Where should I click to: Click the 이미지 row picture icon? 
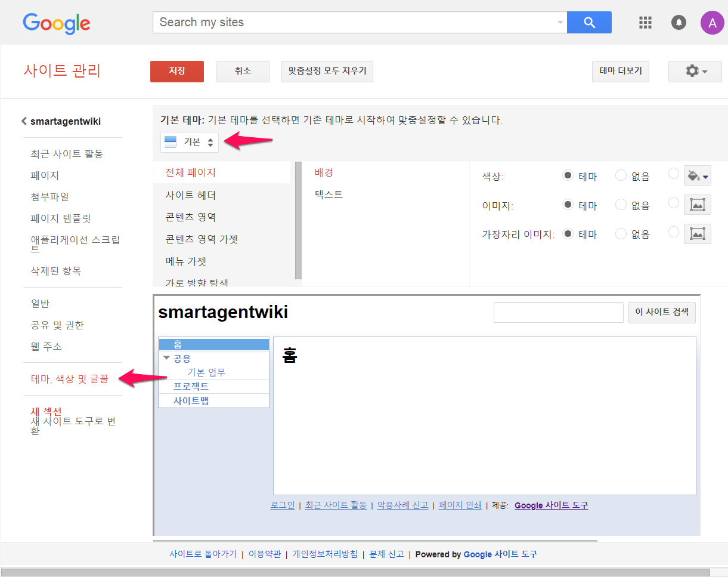(697, 205)
